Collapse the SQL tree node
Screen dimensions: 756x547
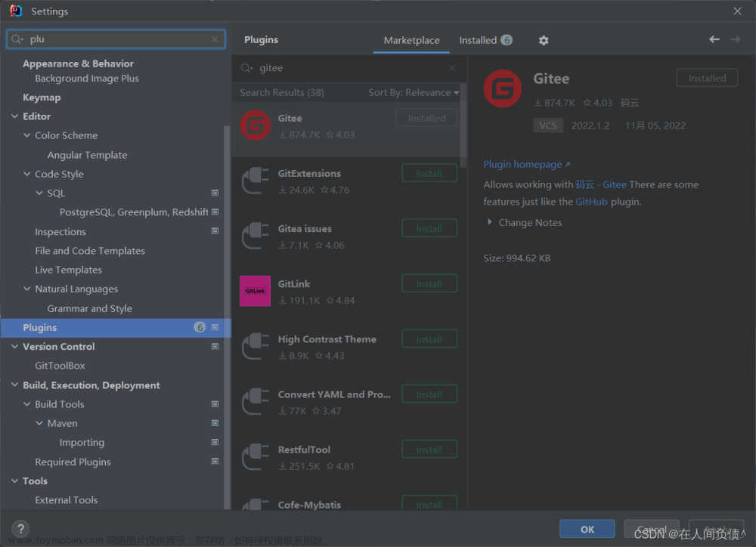pyautogui.click(x=39, y=193)
